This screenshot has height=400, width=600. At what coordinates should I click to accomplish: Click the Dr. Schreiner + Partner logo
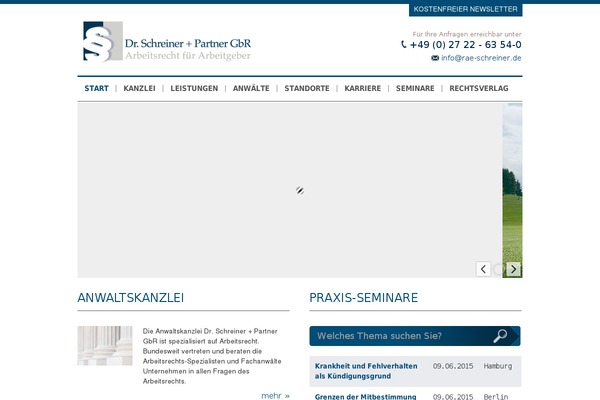tap(167, 41)
